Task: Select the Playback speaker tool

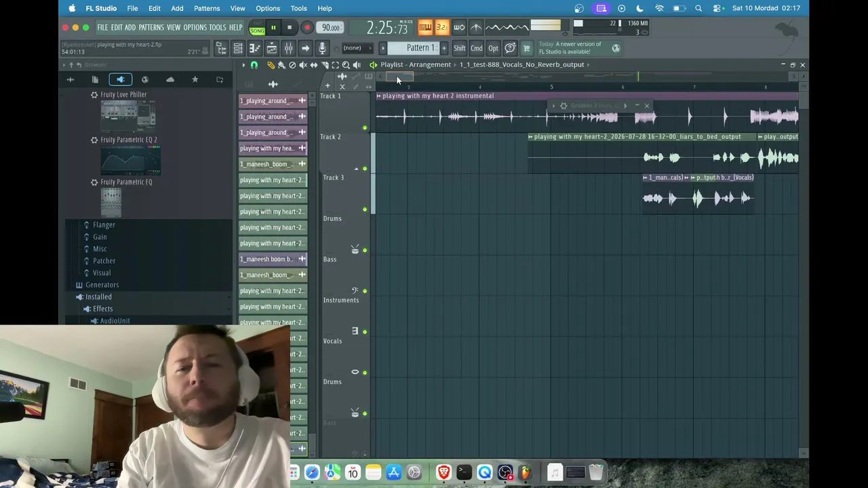Action: point(357,65)
